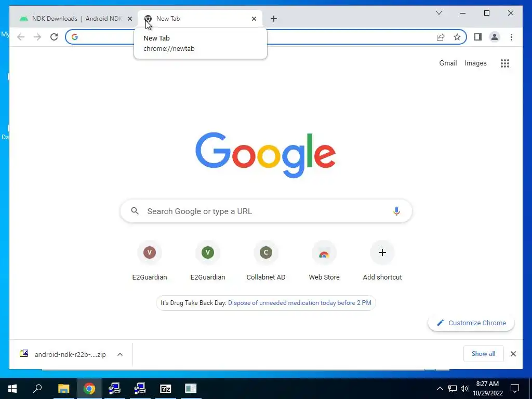Open Windows Start menu
The image size is (532, 399).
tap(12, 389)
